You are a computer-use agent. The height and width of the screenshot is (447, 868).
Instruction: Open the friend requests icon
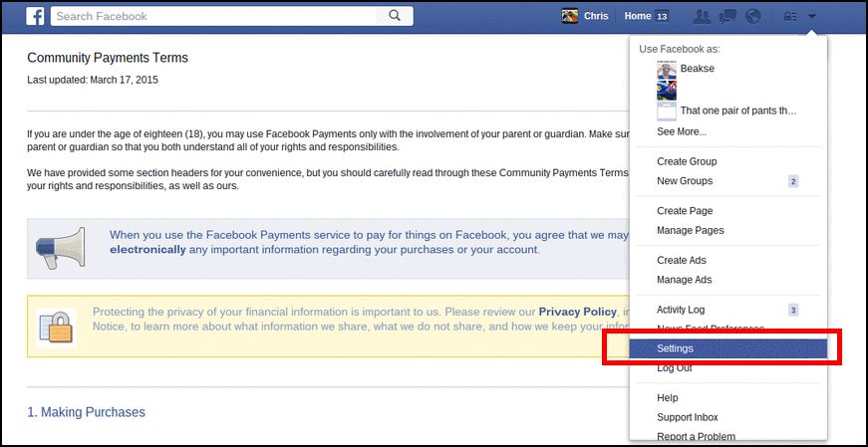702,17
